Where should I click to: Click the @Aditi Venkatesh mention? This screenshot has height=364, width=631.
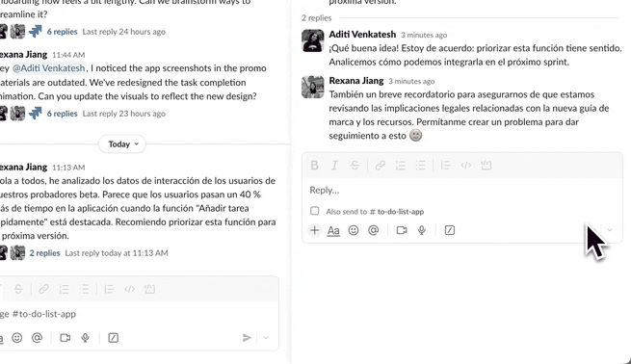[49, 68]
